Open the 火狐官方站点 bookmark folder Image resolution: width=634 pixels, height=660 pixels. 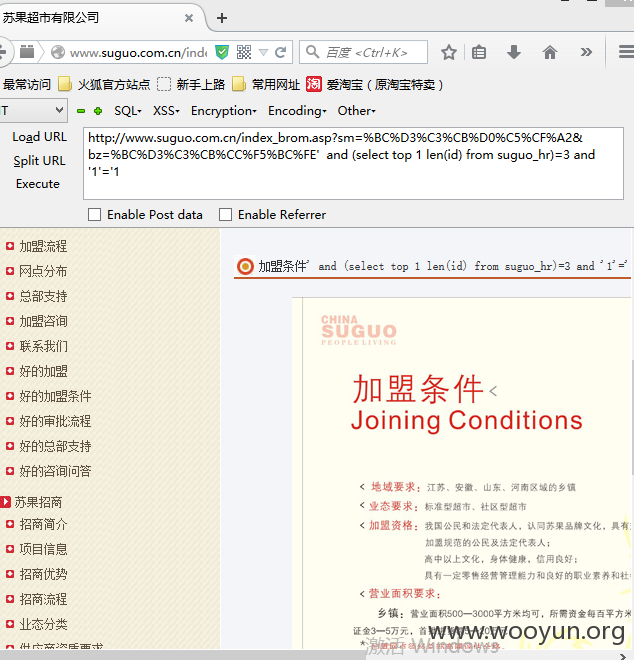pyautogui.click(x=104, y=85)
